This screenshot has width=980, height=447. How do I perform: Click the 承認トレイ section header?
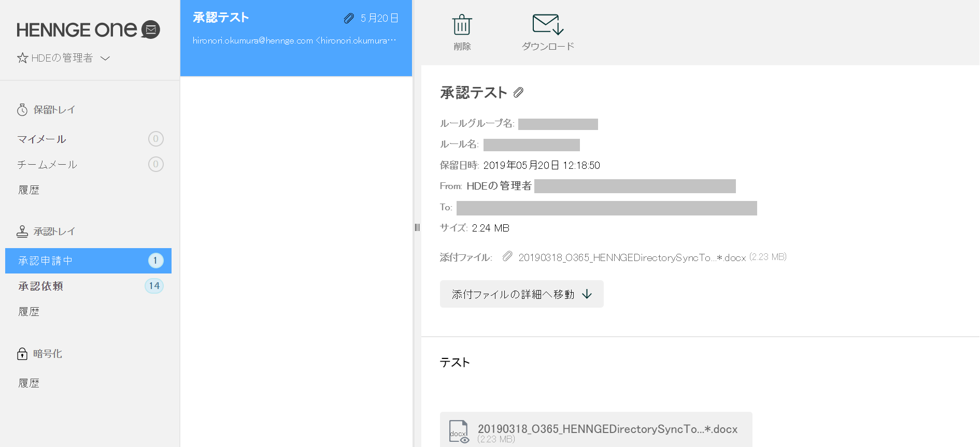click(54, 232)
